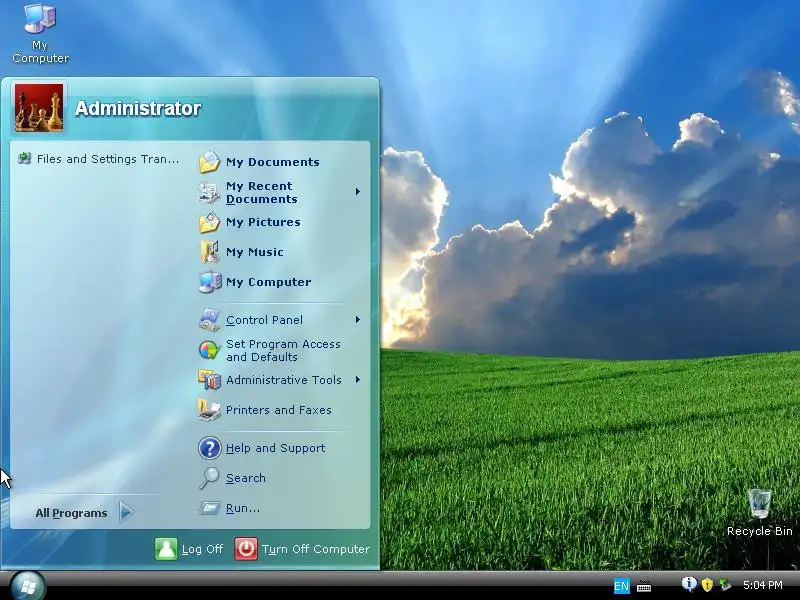This screenshot has width=800, height=600.
Task: Open the Recycle Bin desktop icon
Action: coord(759,513)
